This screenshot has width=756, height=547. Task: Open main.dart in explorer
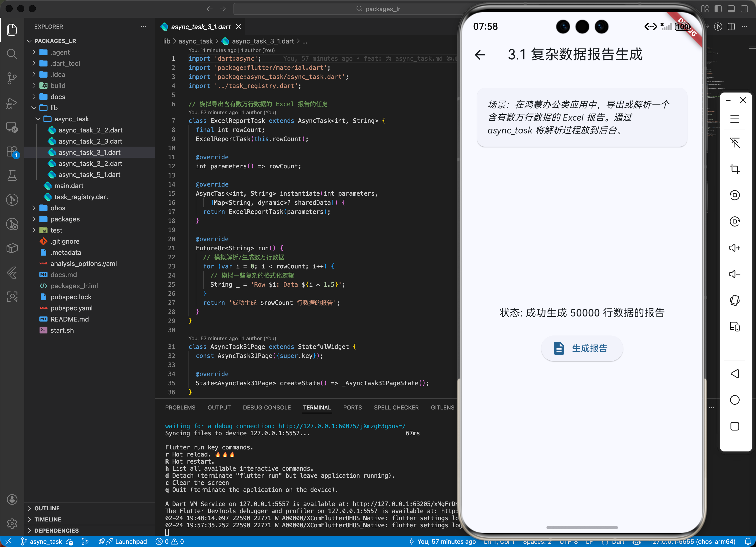click(x=69, y=186)
